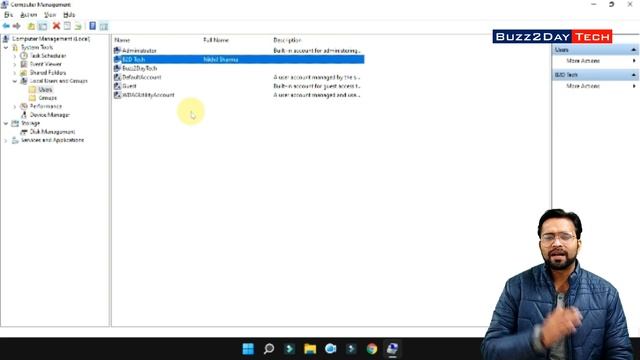The image size is (640, 360).
Task: Open the Help menu
Action: pos(69,15)
